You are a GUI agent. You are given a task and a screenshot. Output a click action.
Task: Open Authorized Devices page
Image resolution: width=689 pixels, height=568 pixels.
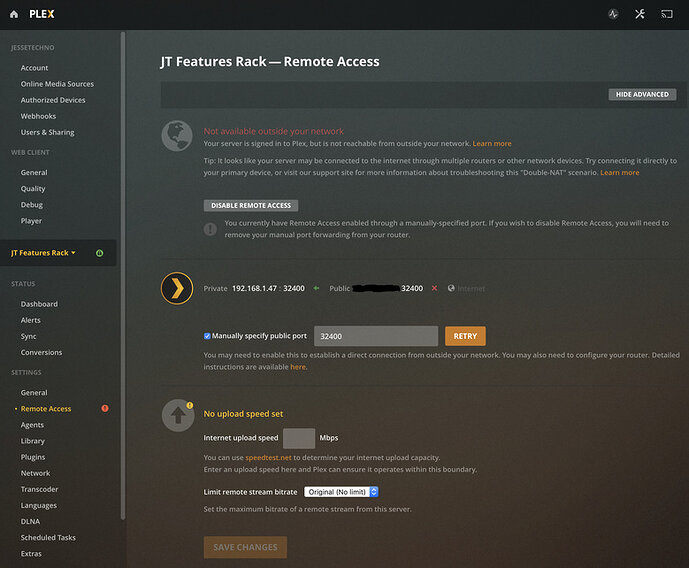53,100
